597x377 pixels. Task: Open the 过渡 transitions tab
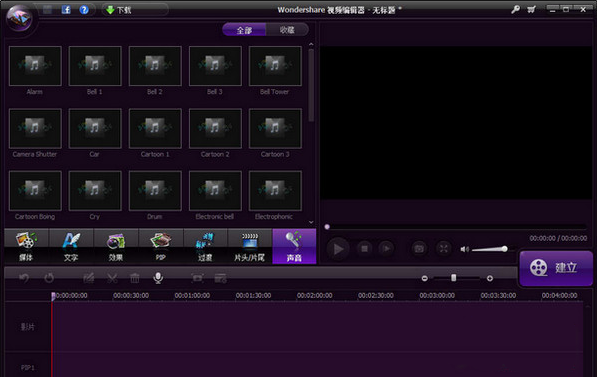pos(205,246)
